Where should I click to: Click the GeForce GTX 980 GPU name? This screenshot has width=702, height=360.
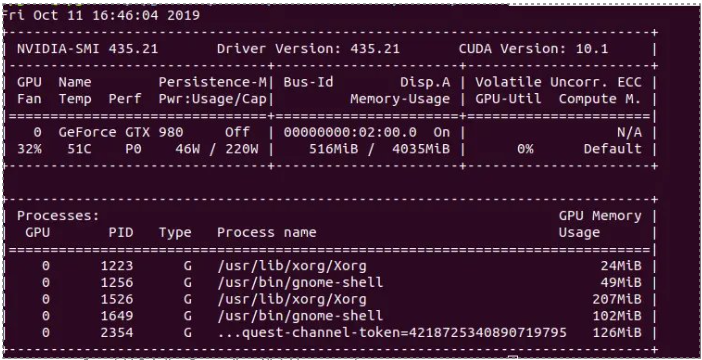120,133
